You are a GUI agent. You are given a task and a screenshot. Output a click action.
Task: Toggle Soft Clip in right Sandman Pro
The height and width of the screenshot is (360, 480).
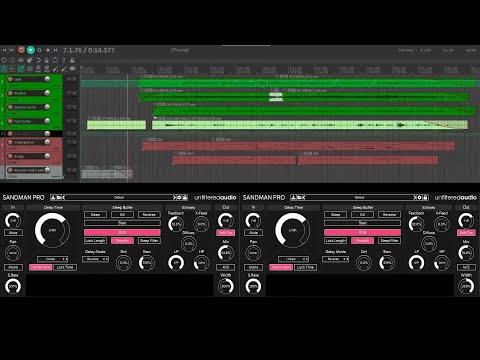tap(466, 232)
